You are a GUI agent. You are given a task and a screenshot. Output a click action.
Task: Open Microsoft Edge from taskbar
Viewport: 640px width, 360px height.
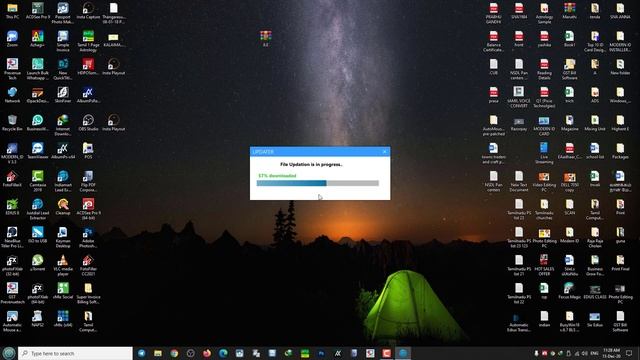[223, 353]
